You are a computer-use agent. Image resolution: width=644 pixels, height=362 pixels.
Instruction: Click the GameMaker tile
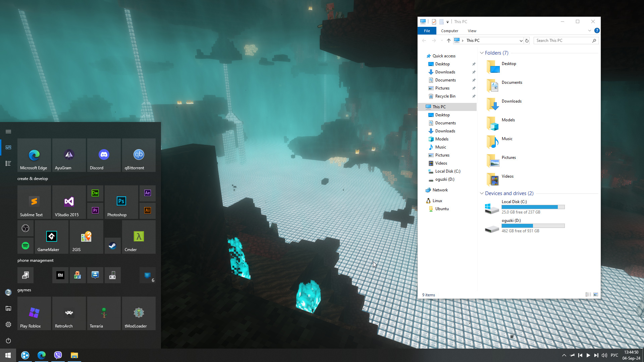point(51,237)
